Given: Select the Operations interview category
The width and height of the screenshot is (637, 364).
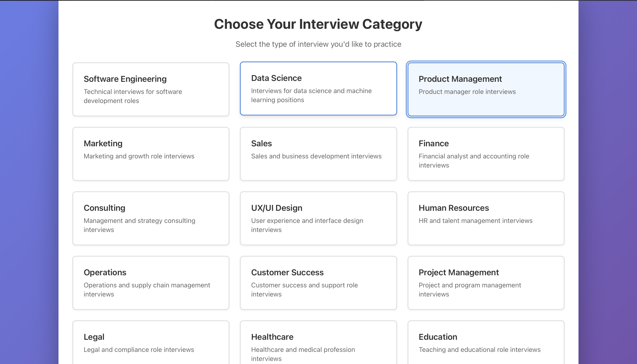Looking at the screenshot, I should coord(151,283).
